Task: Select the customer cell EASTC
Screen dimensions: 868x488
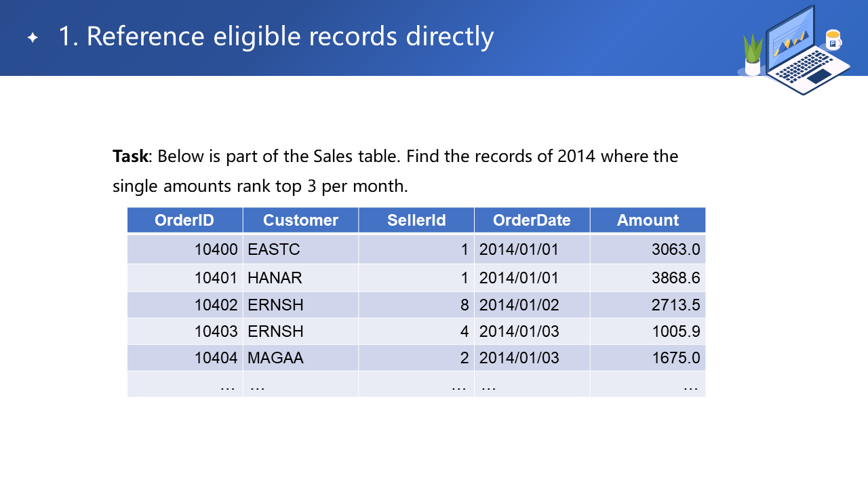Action: [x=274, y=249]
